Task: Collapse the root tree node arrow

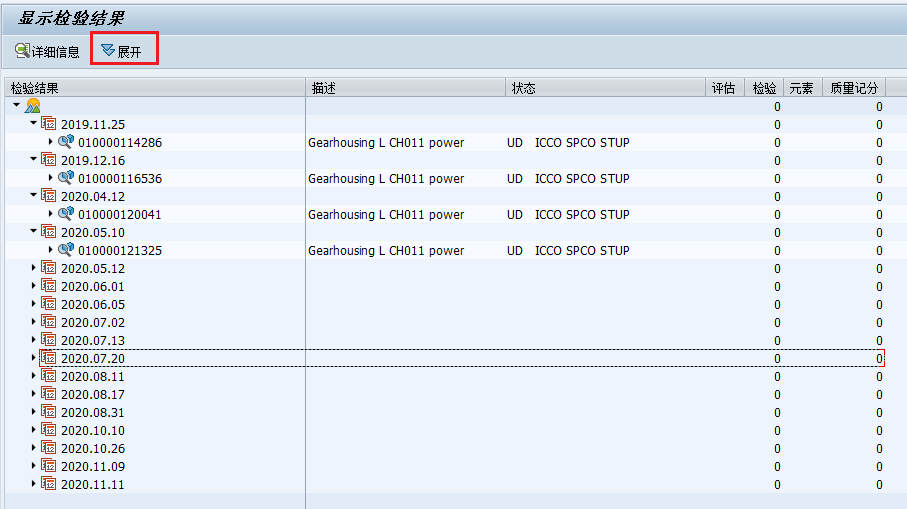Action: (17, 105)
